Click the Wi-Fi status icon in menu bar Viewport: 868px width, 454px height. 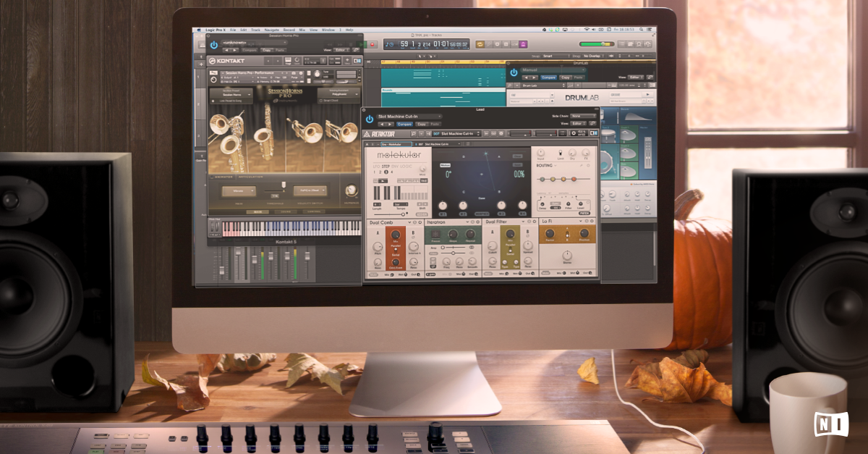587,29
